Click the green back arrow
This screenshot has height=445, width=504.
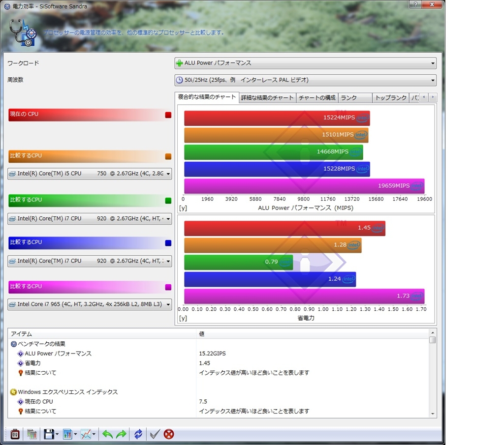coord(107,434)
